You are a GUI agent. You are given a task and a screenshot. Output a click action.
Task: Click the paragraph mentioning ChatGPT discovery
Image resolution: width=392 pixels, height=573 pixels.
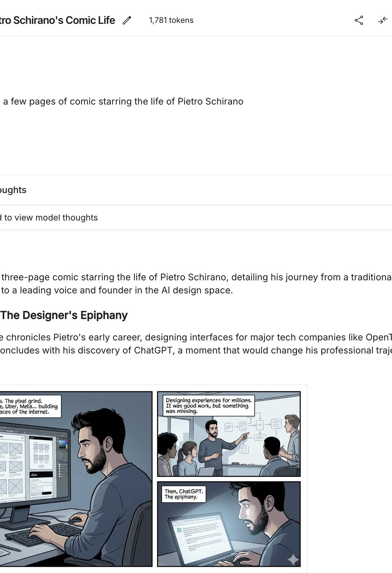196,344
